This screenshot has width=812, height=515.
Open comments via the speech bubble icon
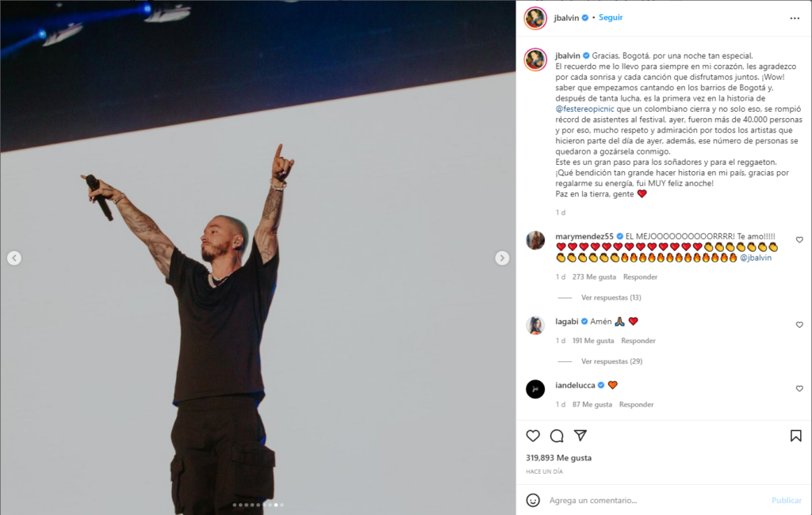(557, 436)
